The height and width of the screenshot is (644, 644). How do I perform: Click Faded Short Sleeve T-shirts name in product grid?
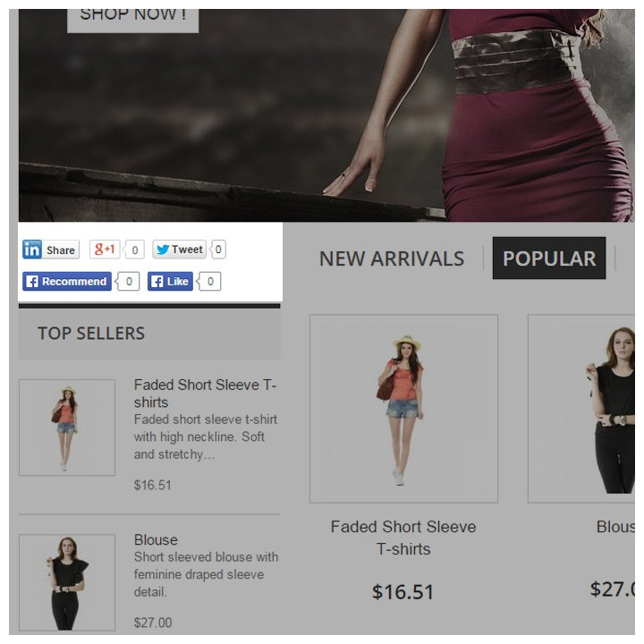pyautogui.click(x=403, y=538)
